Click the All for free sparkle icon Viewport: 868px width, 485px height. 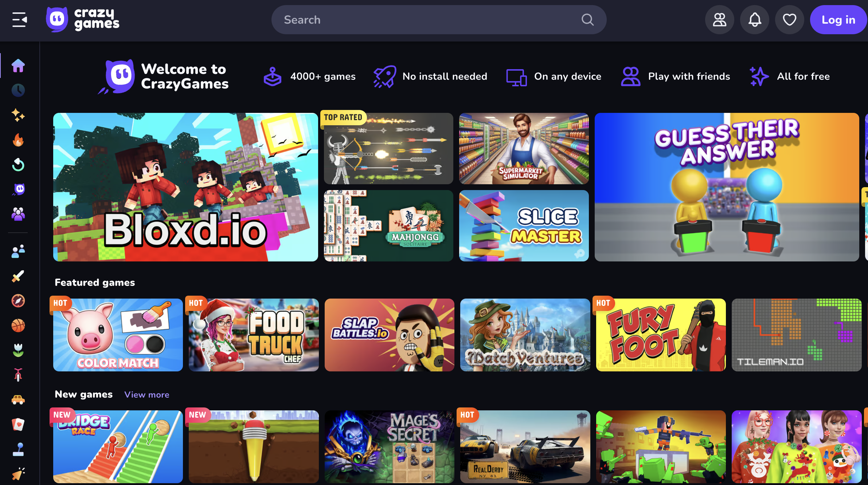pos(759,76)
